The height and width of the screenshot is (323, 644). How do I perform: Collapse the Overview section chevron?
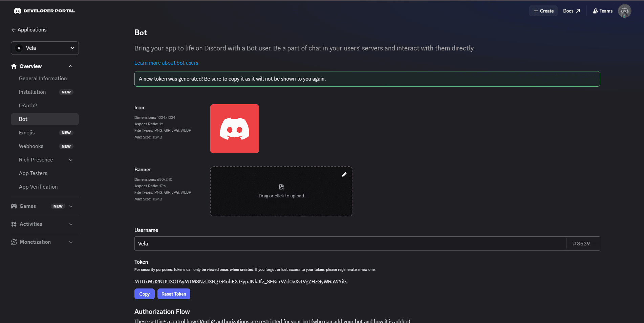pos(71,66)
